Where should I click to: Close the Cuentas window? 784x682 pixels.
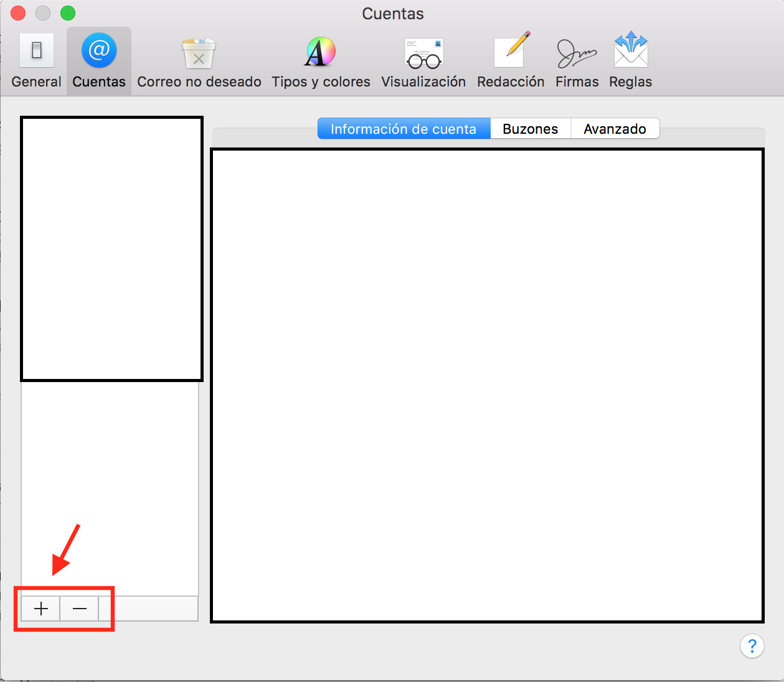point(18,13)
